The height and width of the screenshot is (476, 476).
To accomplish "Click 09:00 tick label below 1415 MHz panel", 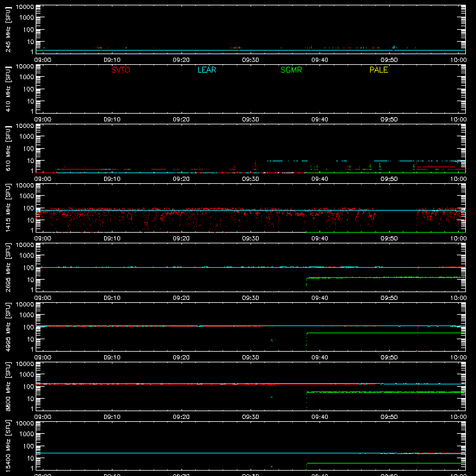I will coord(42,239).
